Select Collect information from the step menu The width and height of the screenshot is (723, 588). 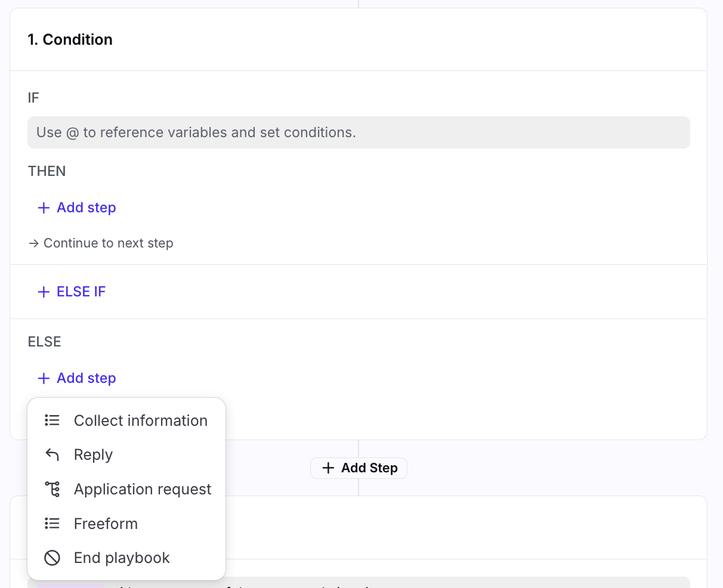click(x=140, y=420)
